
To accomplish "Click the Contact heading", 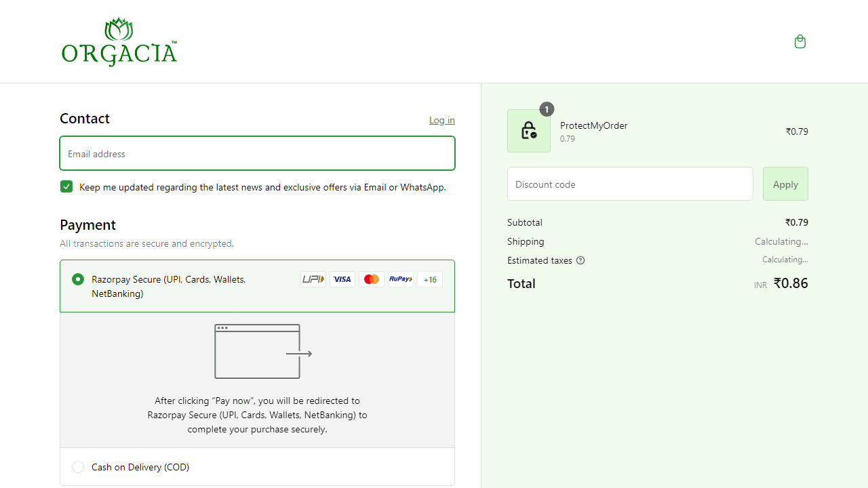I will click(85, 119).
